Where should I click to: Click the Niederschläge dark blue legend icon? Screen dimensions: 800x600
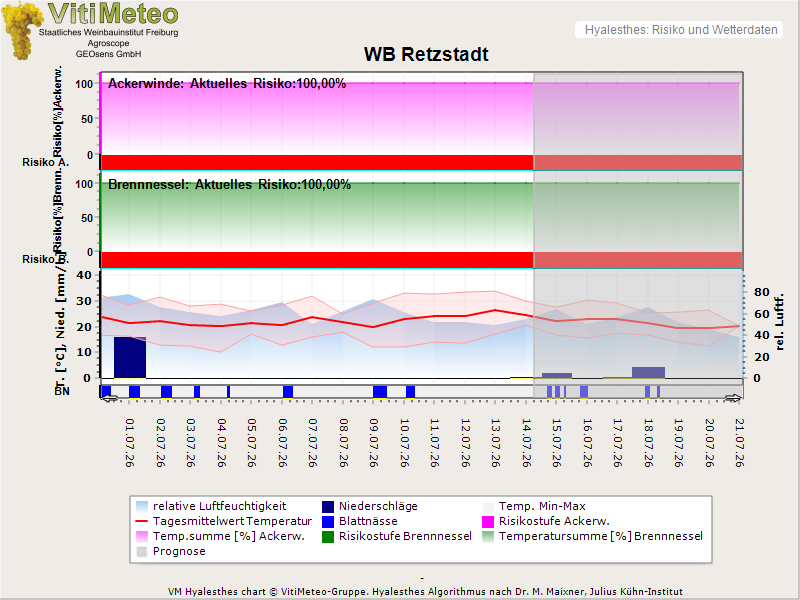[328, 507]
